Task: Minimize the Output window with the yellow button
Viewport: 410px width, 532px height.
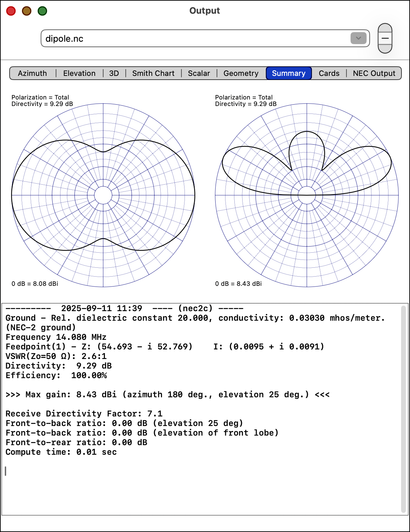Action: click(x=27, y=11)
